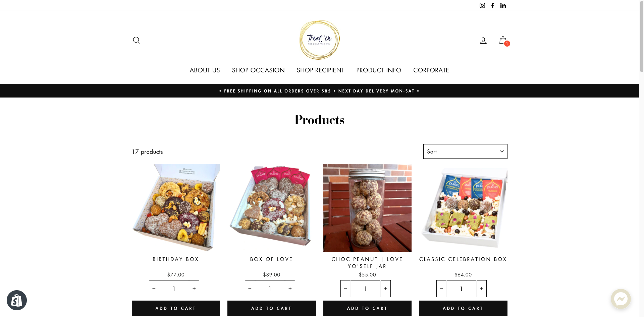This screenshot has height=317, width=644.
Task: Open the search magnifier icon
Action: click(x=136, y=40)
